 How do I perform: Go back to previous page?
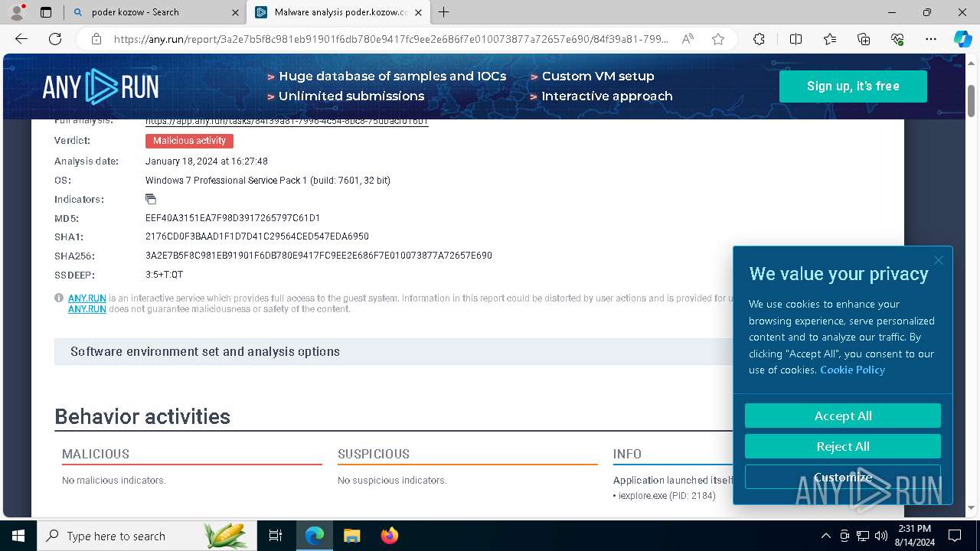click(x=21, y=39)
